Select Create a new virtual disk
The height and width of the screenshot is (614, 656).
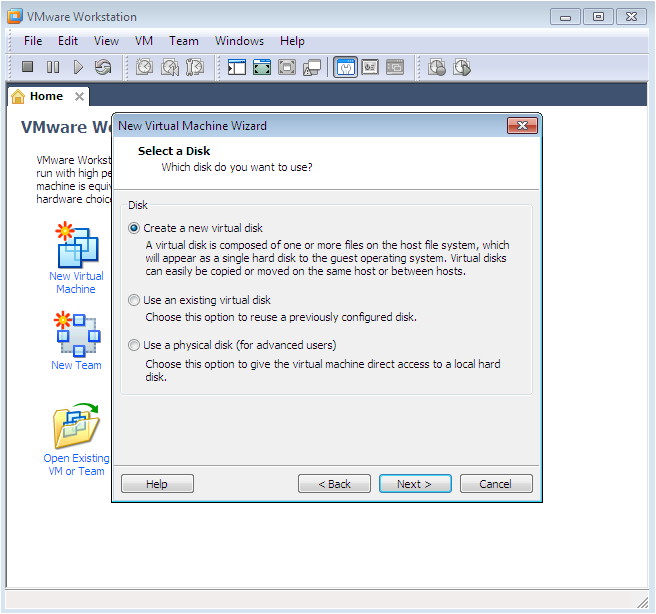click(195, 228)
